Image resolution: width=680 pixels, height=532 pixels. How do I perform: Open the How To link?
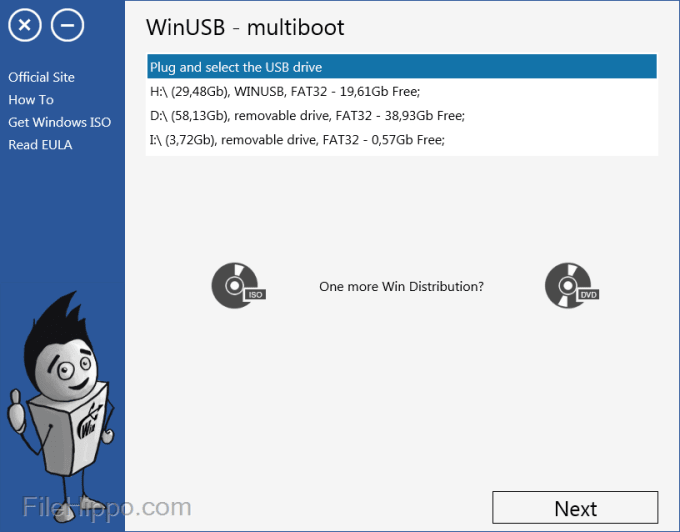coord(31,100)
